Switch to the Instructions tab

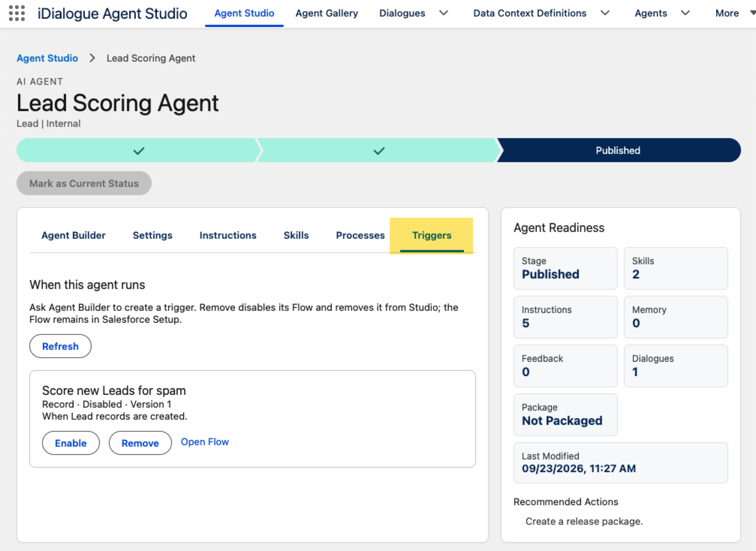(228, 235)
